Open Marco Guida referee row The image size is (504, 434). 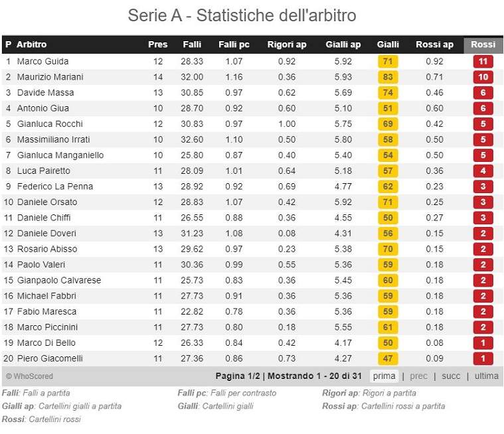point(42,61)
